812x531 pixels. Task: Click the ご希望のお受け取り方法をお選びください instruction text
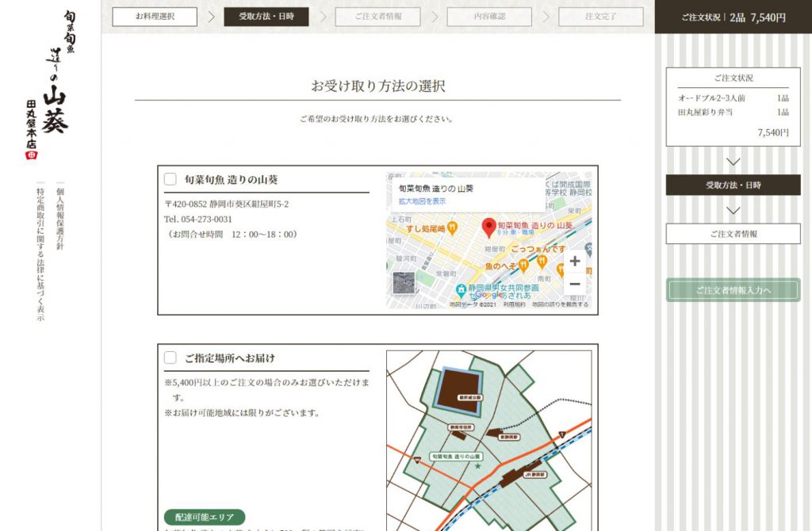(377, 119)
